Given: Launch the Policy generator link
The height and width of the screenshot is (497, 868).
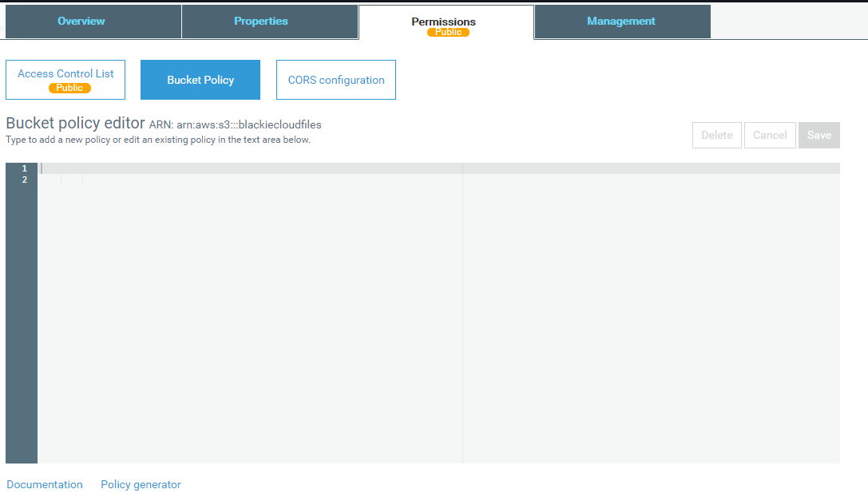Looking at the screenshot, I should tap(141, 484).
